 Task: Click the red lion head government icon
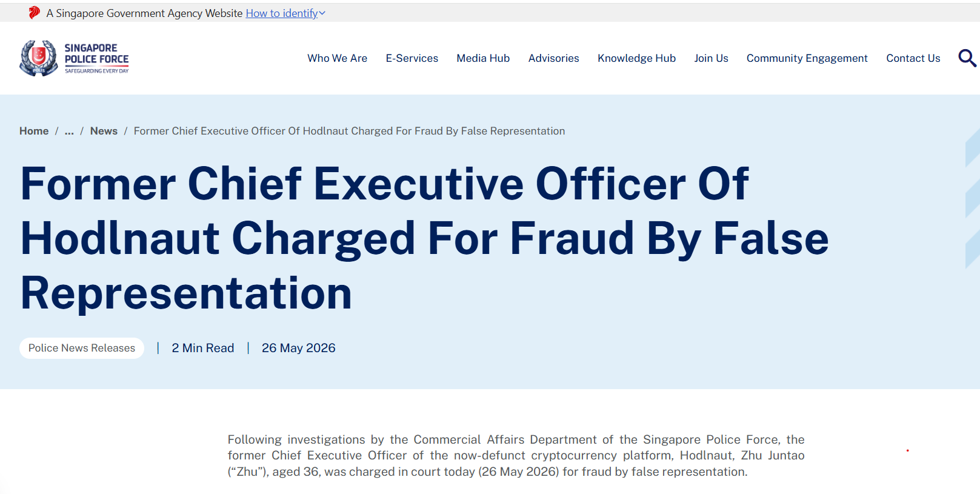click(x=35, y=13)
